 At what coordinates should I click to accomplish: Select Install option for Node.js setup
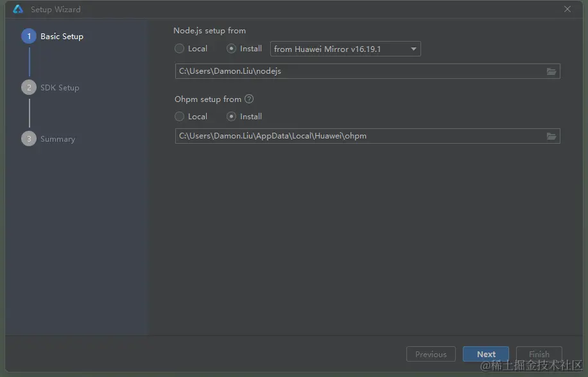[x=244, y=49]
